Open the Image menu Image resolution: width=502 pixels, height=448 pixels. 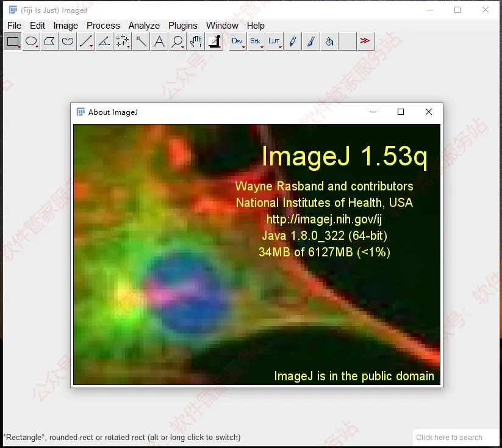point(66,26)
